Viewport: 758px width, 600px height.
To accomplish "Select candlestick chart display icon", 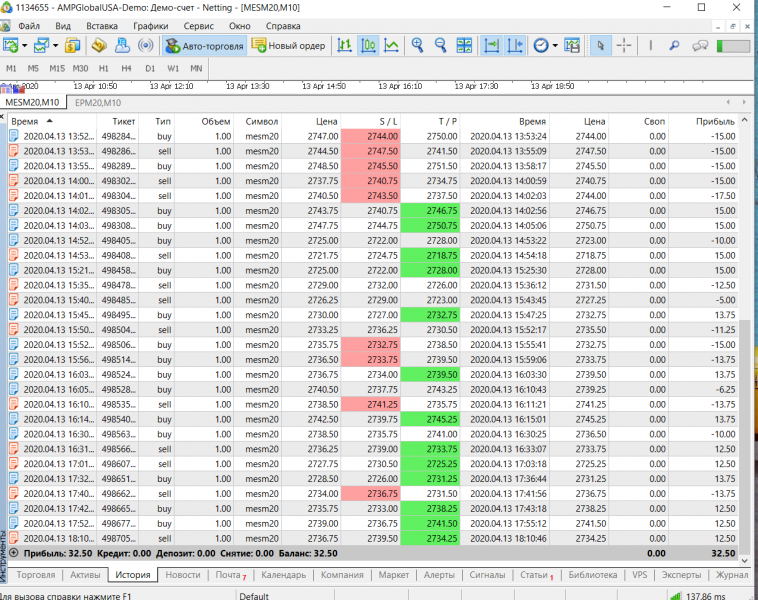I will (368, 45).
